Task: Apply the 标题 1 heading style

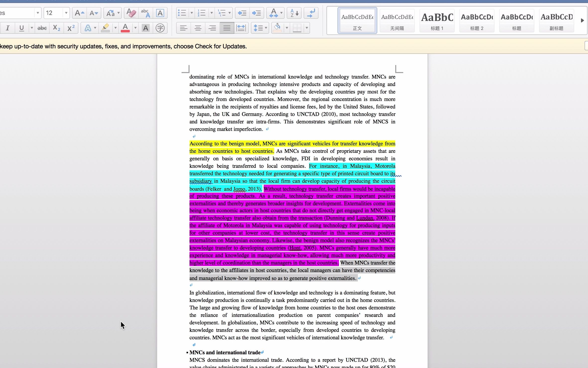Action: click(x=437, y=20)
